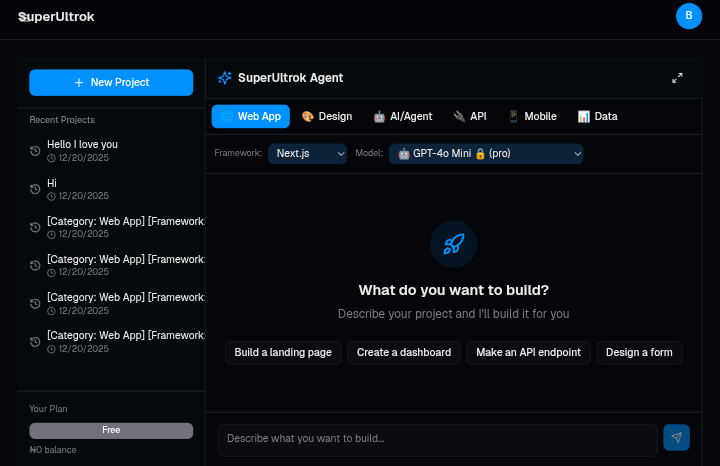Screen dimensions: 720x466
Task: Switch to the AI/Agent tab
Action: 403,117
